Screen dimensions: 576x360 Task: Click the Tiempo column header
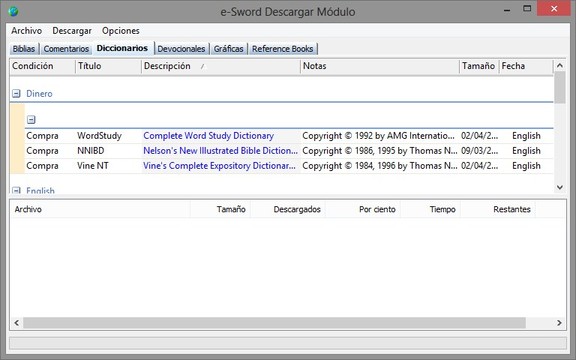[431, 209]
